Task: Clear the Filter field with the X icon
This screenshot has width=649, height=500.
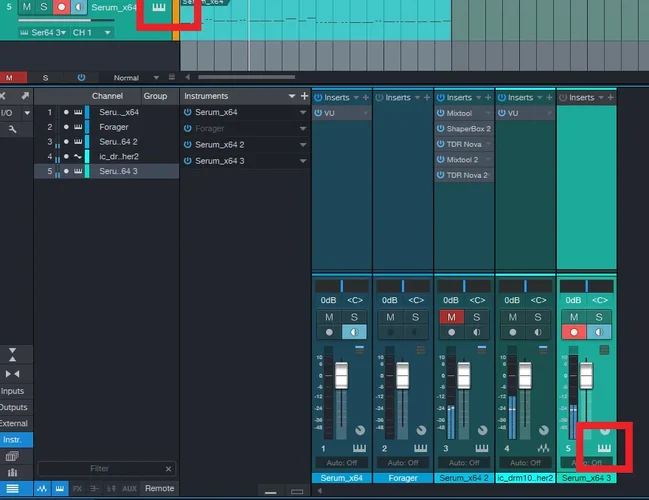Action: pyautogui.click(x=167, y=468)
